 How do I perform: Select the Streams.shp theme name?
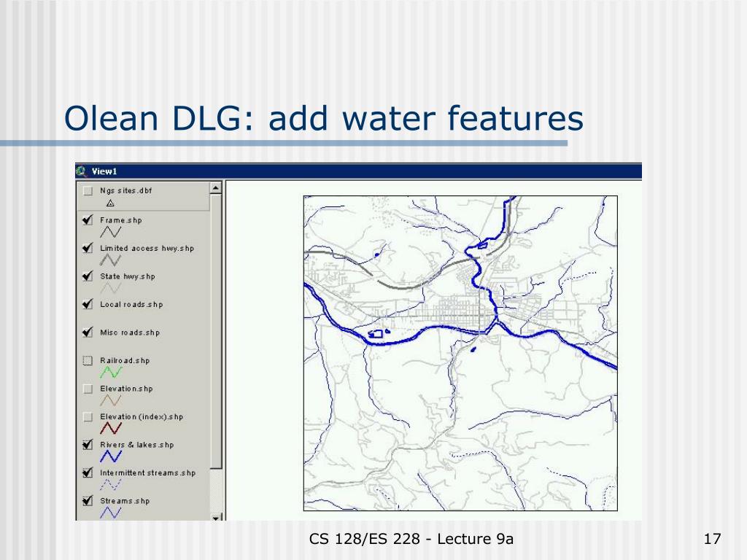(124, 501)
